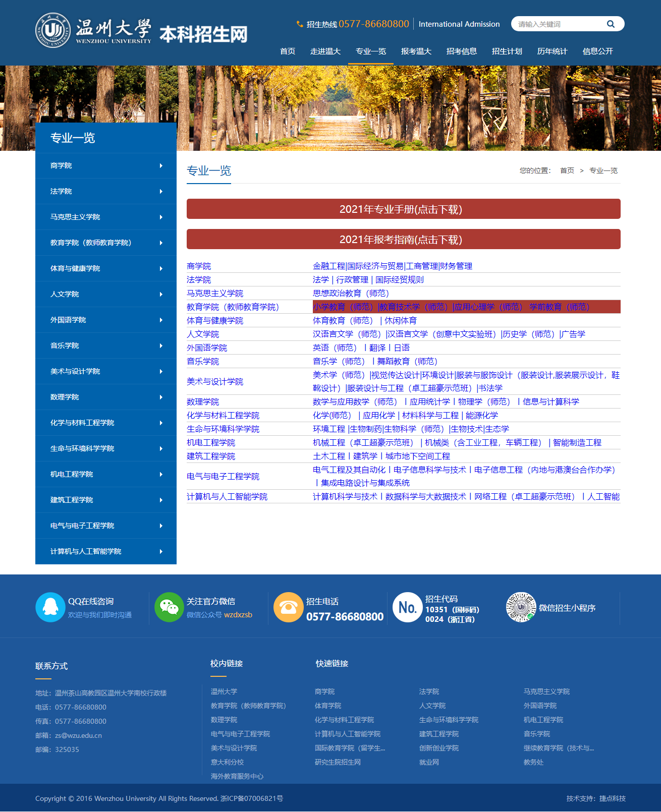Expand arrow beside 化学与材料工程学院 in sidebar
This screenshot has height=812, width=661.
161,423
